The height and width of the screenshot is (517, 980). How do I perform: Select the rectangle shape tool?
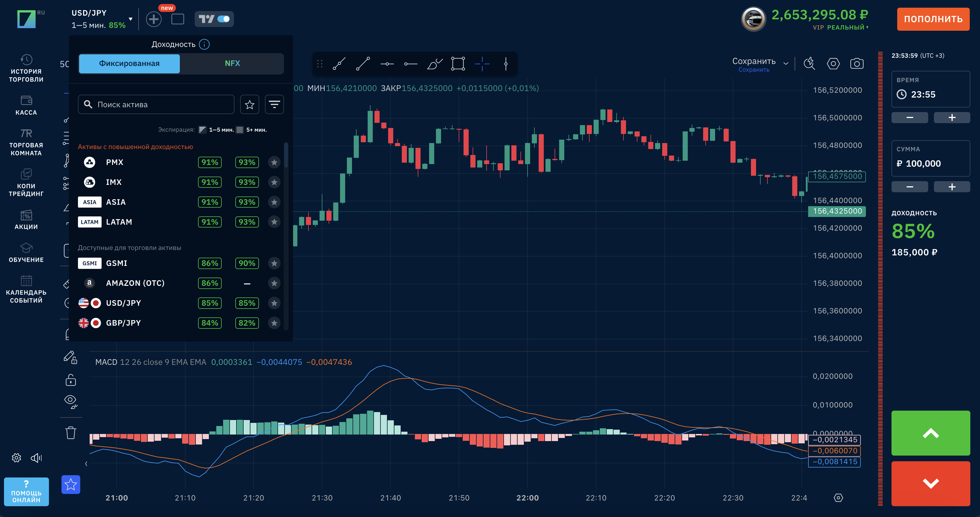458,63
